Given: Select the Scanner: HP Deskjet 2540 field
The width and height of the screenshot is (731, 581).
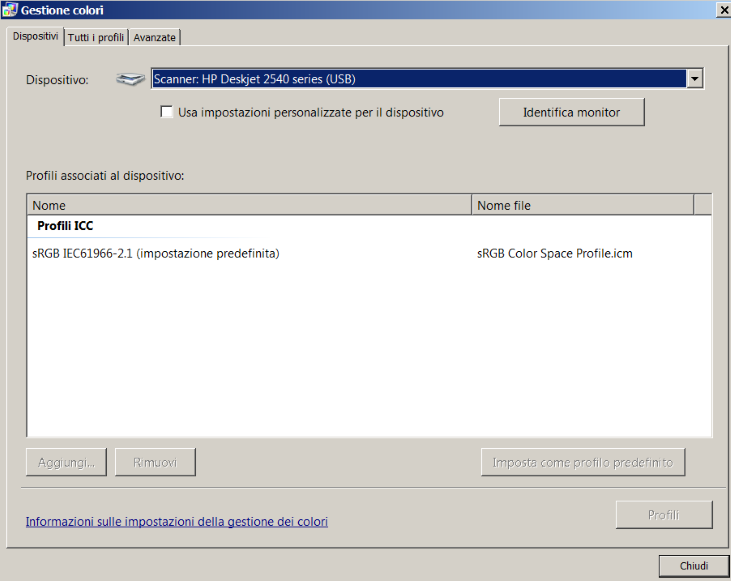Looking at the screenshot, I should (418, 79).
